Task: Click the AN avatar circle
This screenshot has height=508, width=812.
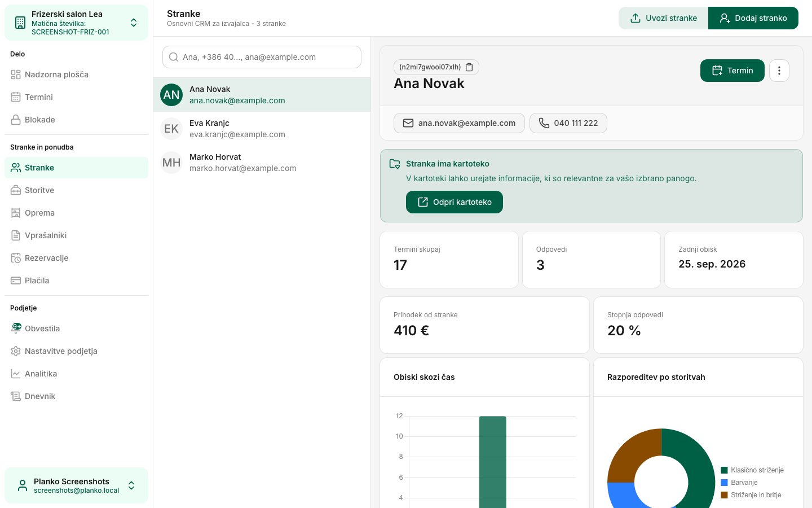Action: [171, 95]
